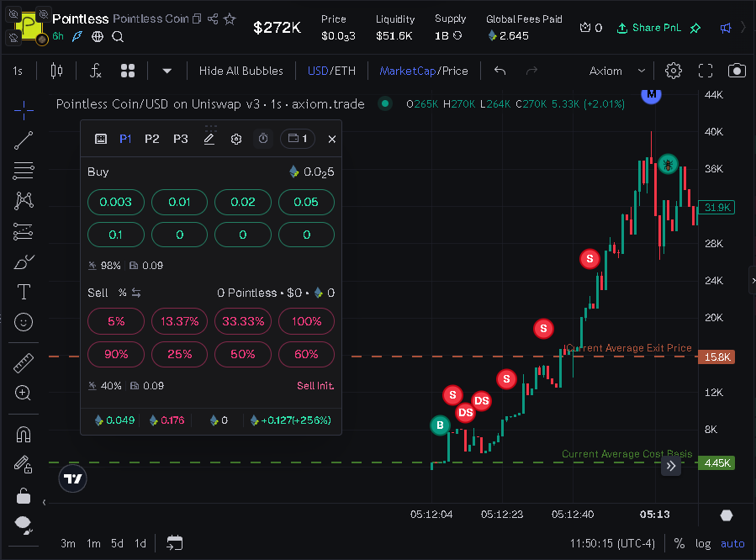756x560 pixels.
Task: Click Hide All Bubbles
Action: (x=241, y=71)
